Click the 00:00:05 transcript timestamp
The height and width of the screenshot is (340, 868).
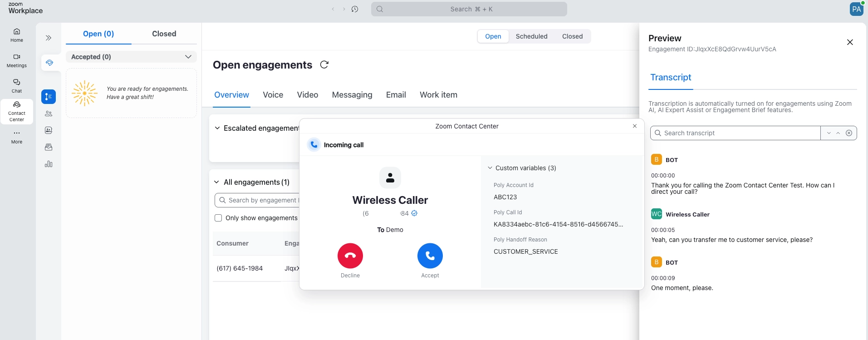663,230
